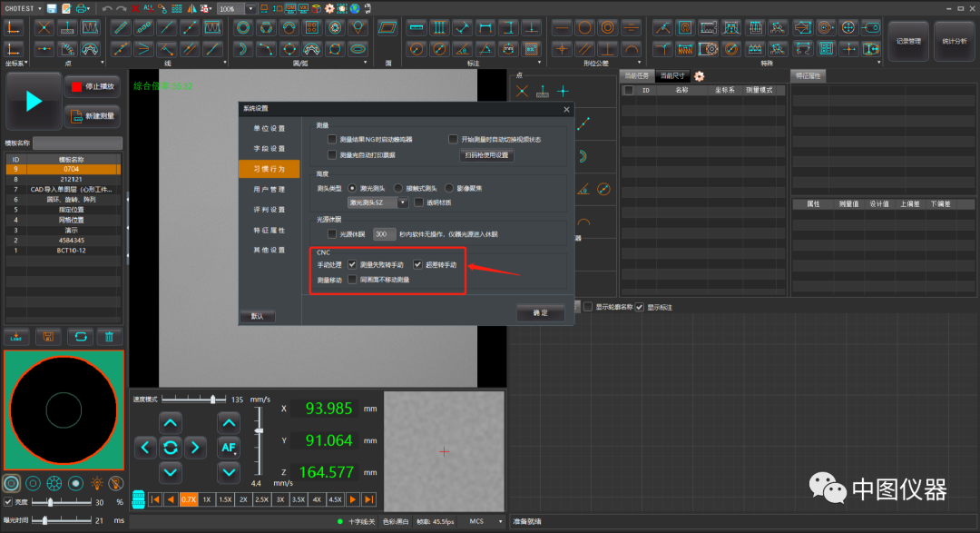Screen dimensions: 980x533
Task: Switch to 当前任务 tab
Action: [x=637, y=75]
